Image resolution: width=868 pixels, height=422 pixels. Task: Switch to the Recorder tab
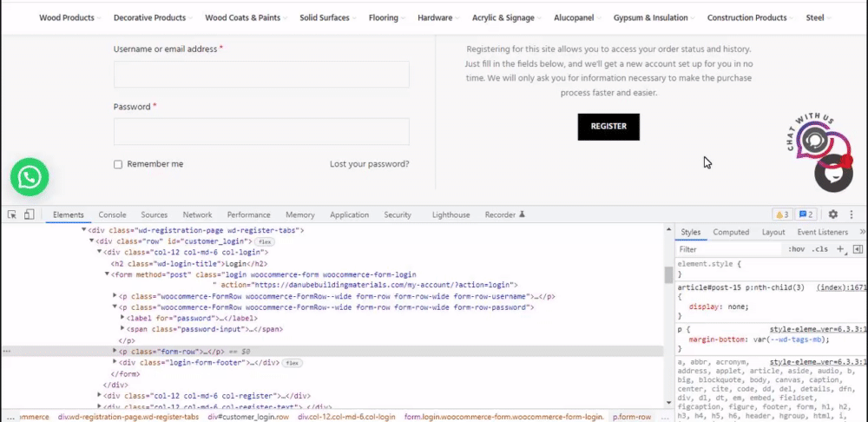point(505,214)
